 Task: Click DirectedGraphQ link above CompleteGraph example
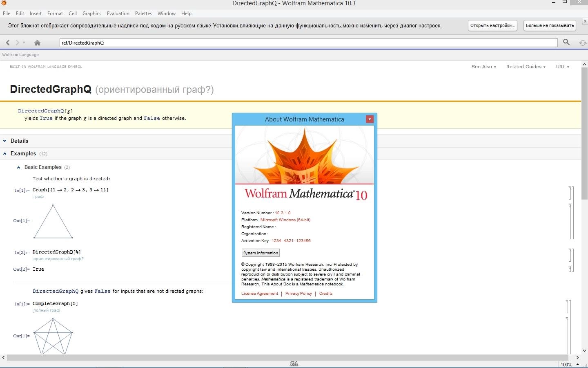[x=56, y=291]
